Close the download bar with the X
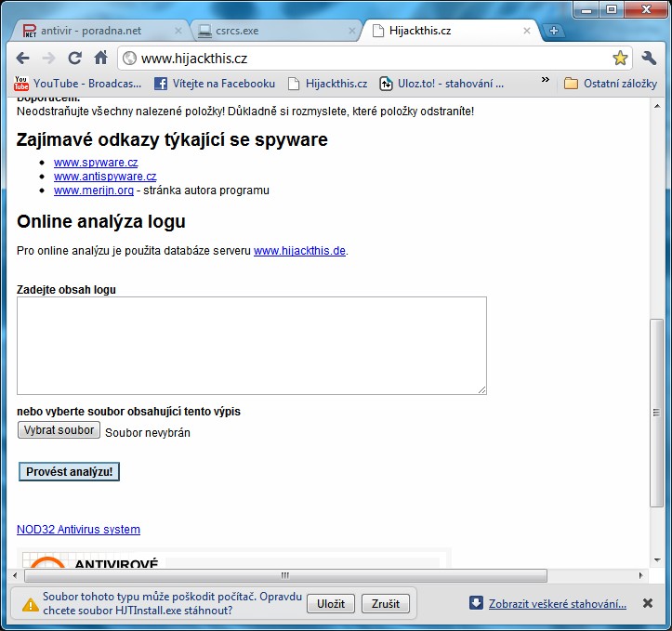The height and width of the screenshot is (631, 672). pyautogui.click(x=648, y=603)
